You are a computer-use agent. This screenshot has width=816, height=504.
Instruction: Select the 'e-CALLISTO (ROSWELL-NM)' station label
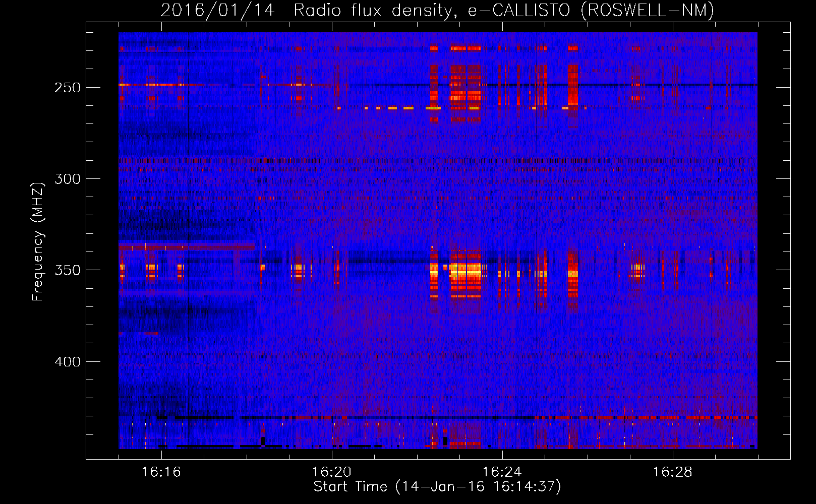click(591, 11)
